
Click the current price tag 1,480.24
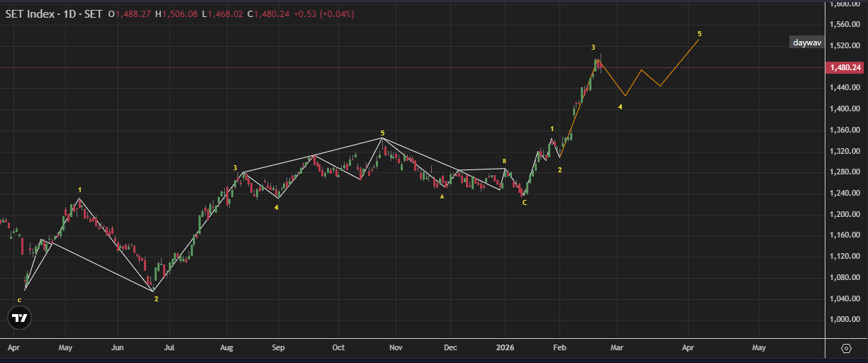point(845,68)
